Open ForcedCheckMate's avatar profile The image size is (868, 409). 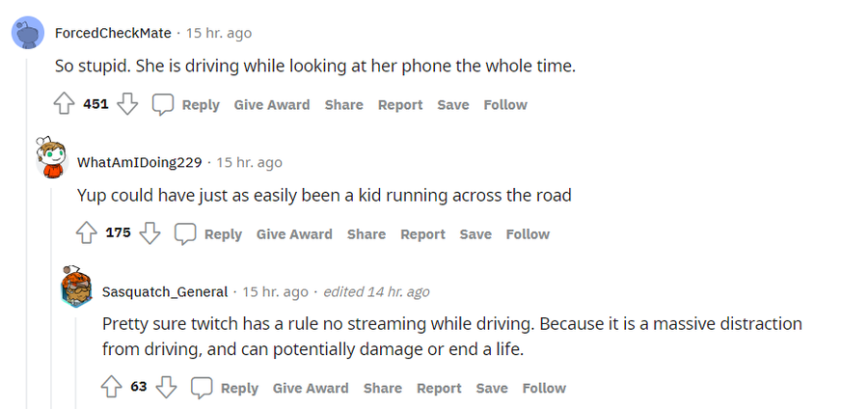26,34
